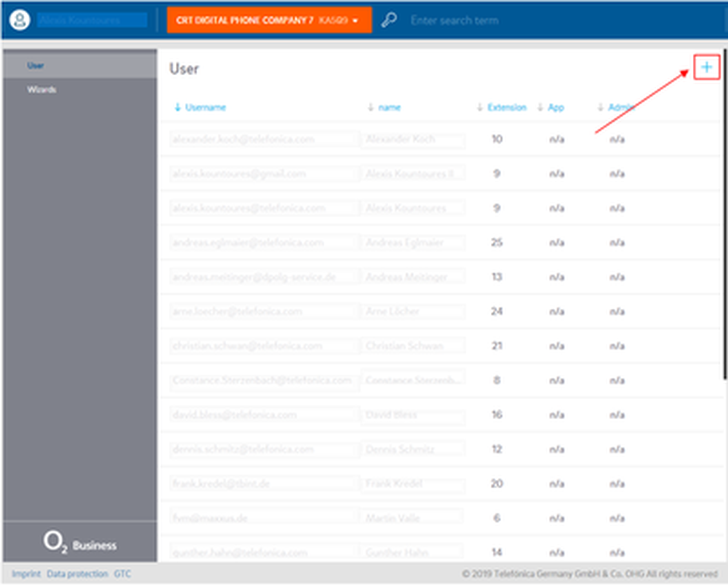The width and height of the screenshot is (728, 586).
Task: Sort by App column arrow
Action: 540,107
